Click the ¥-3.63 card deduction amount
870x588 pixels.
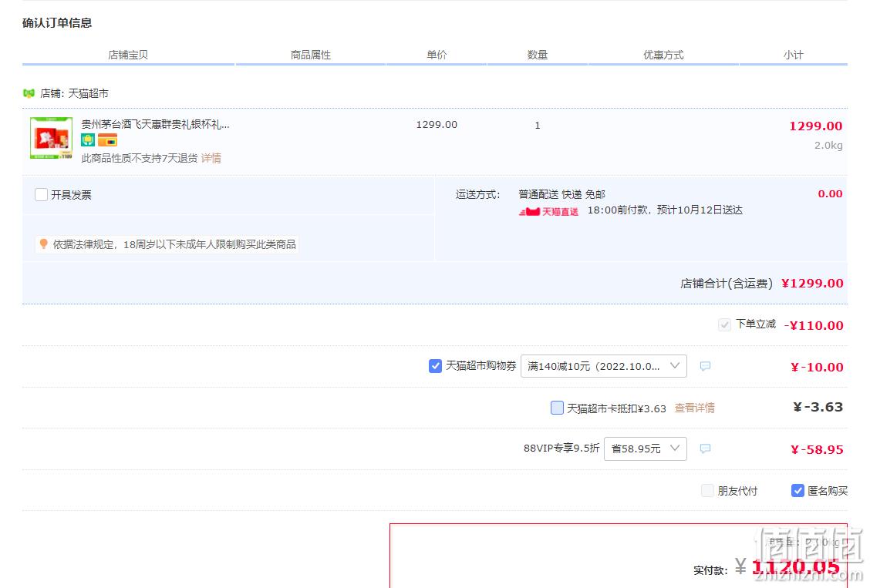coord(818,407)
